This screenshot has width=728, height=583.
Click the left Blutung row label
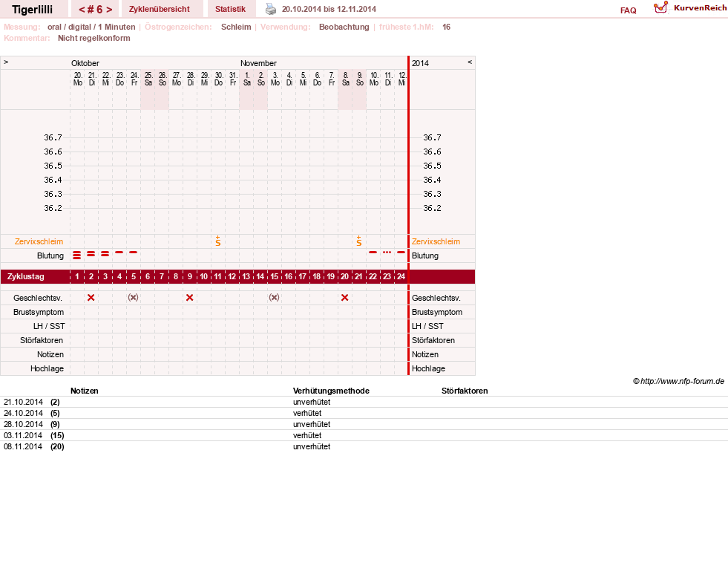(x=50, y=255)
